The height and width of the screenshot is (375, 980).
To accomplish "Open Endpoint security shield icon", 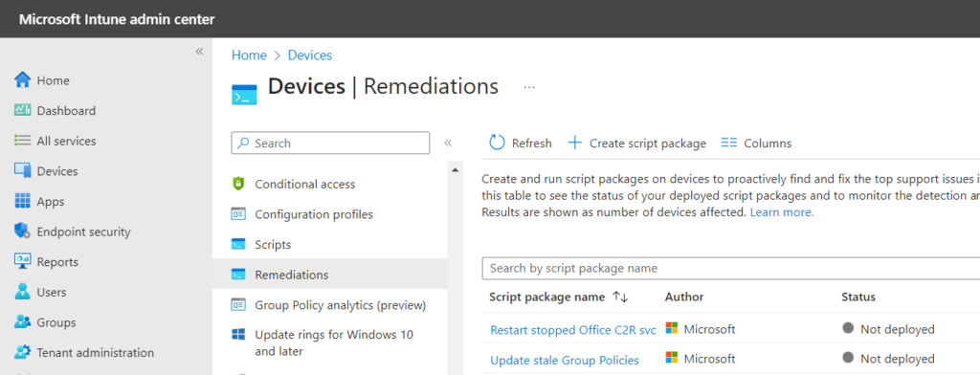I will (x=23, y=232).
